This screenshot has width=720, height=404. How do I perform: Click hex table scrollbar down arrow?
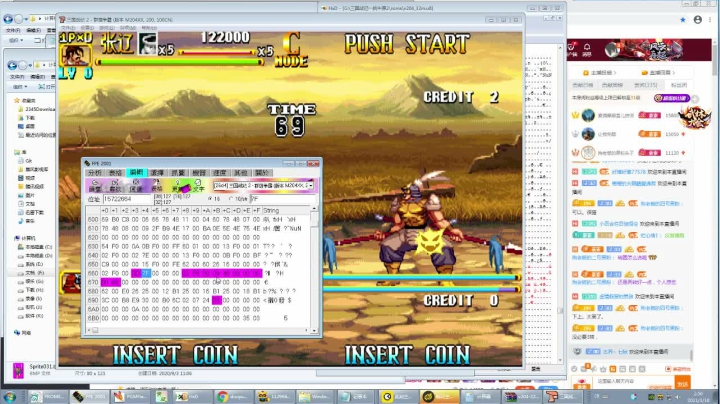314,330
